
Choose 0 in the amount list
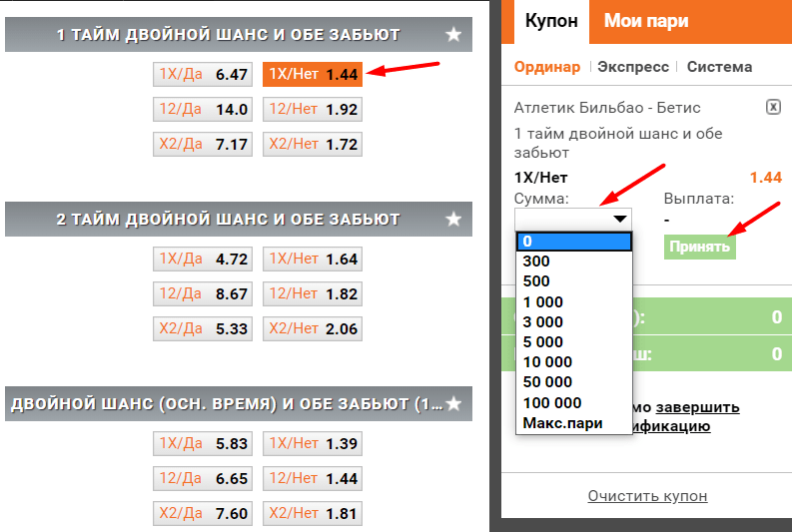574,242
